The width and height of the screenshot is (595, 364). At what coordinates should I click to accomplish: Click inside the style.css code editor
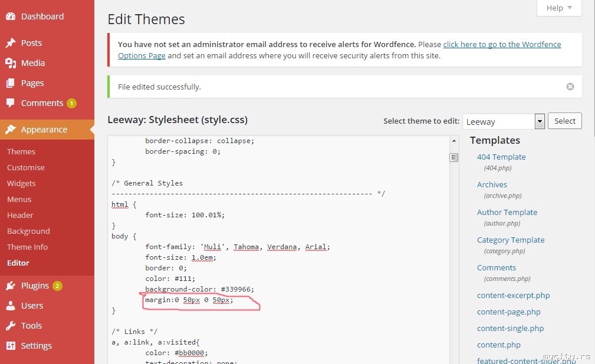click(277, 247)
